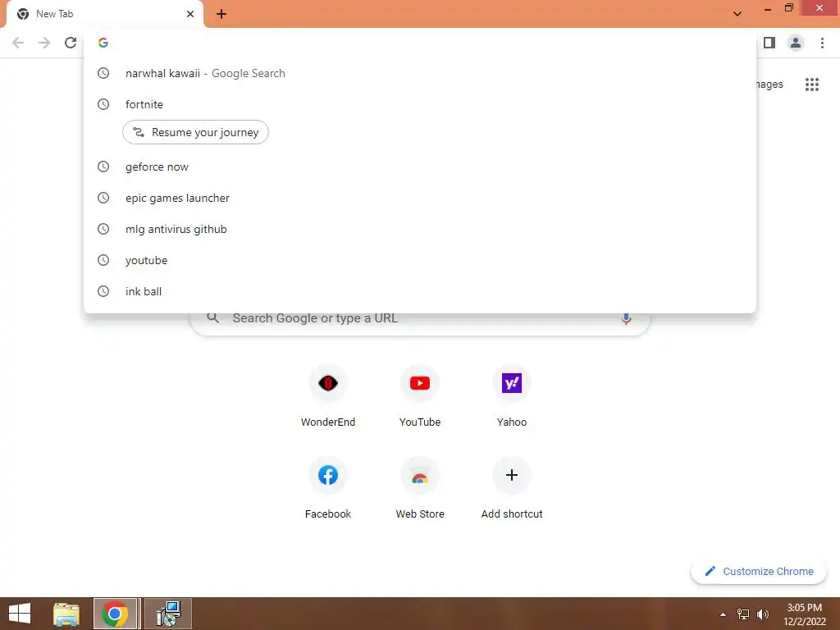Image resolution: width=840 pixels, height=630 pixels.
Task: Open the tab search chevron
Action: (x=737, y=14)
